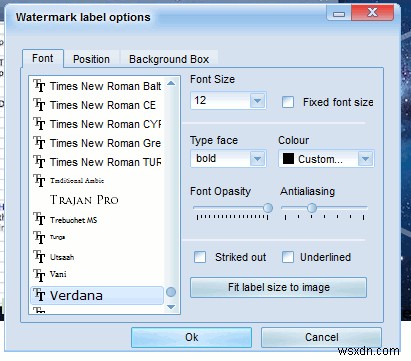Screen dimensions: 411x361
Task: Click TrueType icon beside Times New Roman Greek
Action: (39, 143)
